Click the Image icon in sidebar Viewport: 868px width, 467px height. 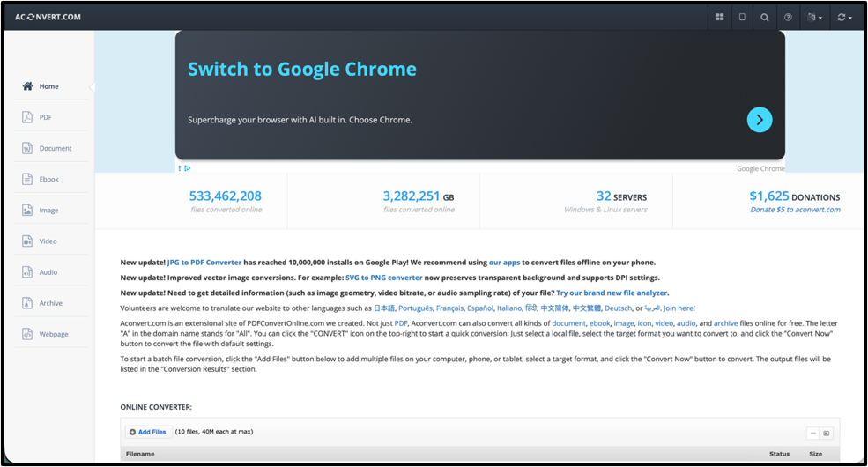(x=27, y=210)
